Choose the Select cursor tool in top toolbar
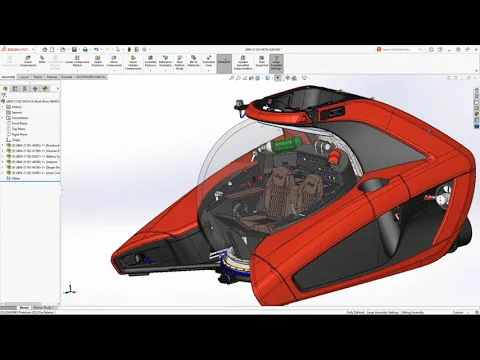The width and height of the screenshot is (480, 360). [118, 49]
